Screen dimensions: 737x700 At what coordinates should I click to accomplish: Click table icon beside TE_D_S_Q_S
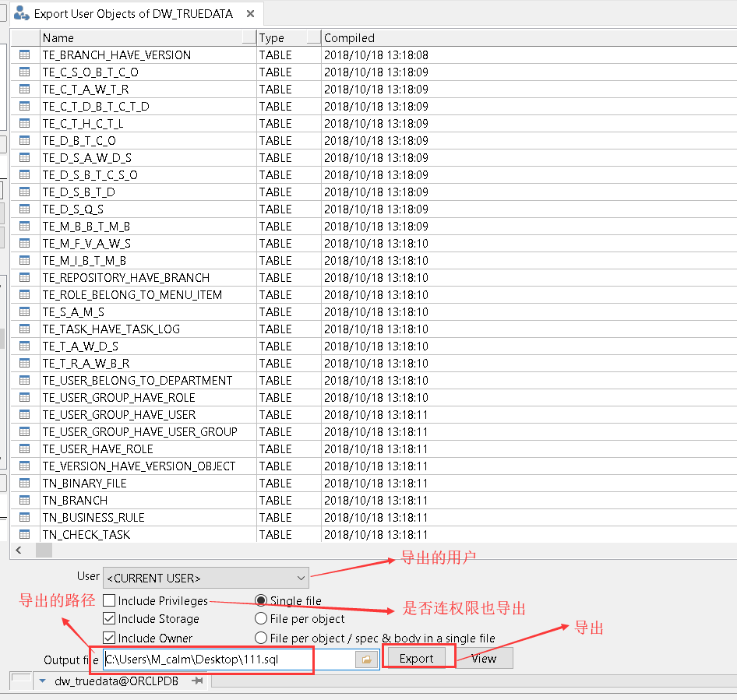pos(24,209)
